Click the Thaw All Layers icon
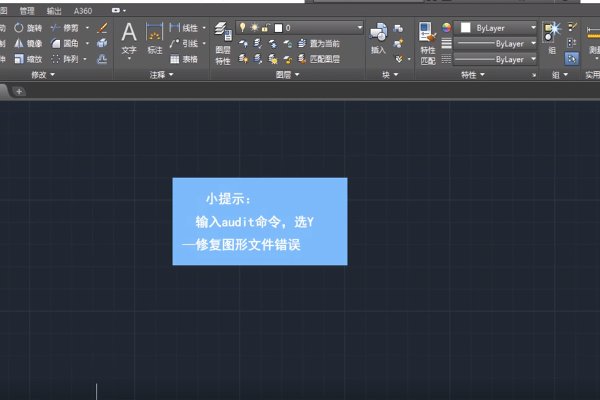The width and height of the screenshot is (600, 400). (x=273, y=59)
